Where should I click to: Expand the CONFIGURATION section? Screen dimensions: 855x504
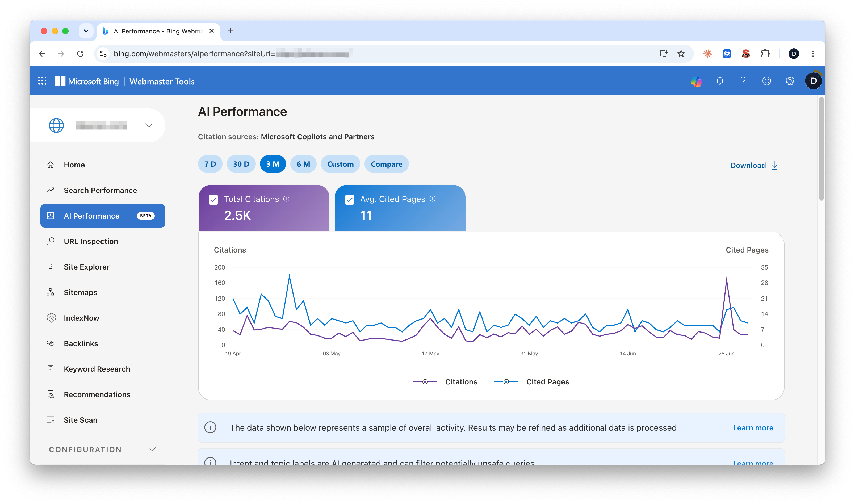tap(103, 449)
